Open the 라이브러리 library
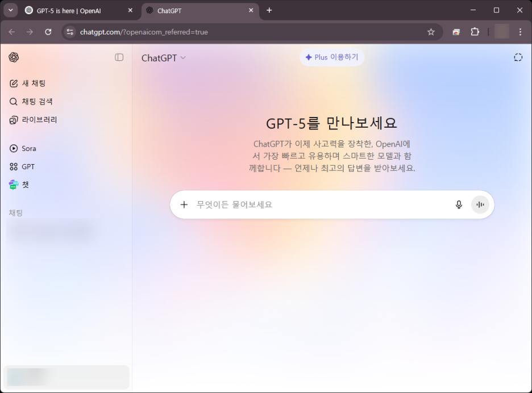532x393 pixels. click(x=33, y=120)
